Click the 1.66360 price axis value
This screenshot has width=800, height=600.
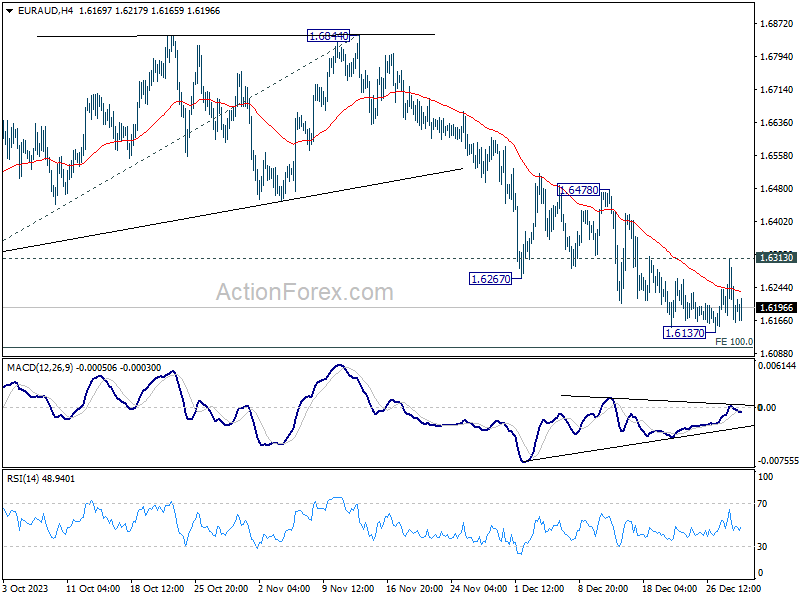point(777,122)
